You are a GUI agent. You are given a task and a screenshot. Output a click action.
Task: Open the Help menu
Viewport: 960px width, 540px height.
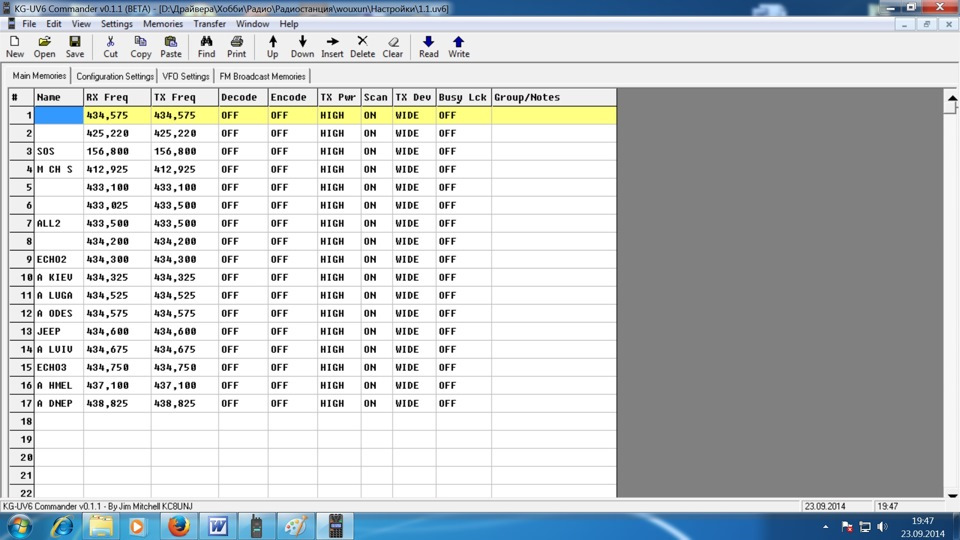289,24
